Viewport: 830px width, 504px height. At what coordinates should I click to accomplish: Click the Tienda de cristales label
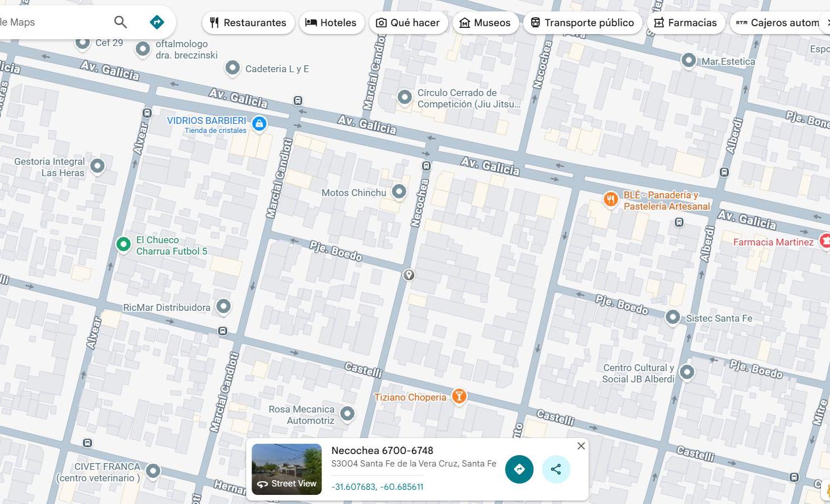215,131
